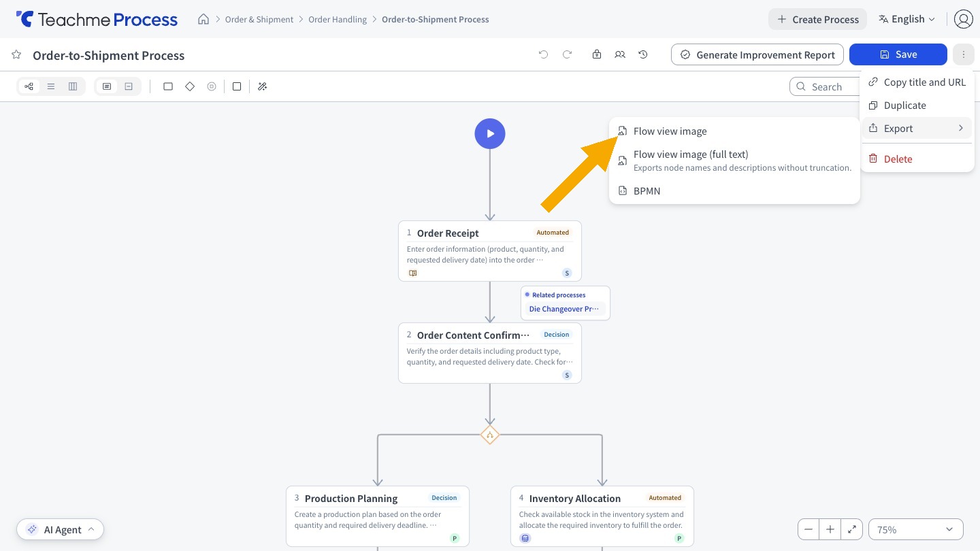Open the Order Handling breadcrumb

[x=338, y=19]
